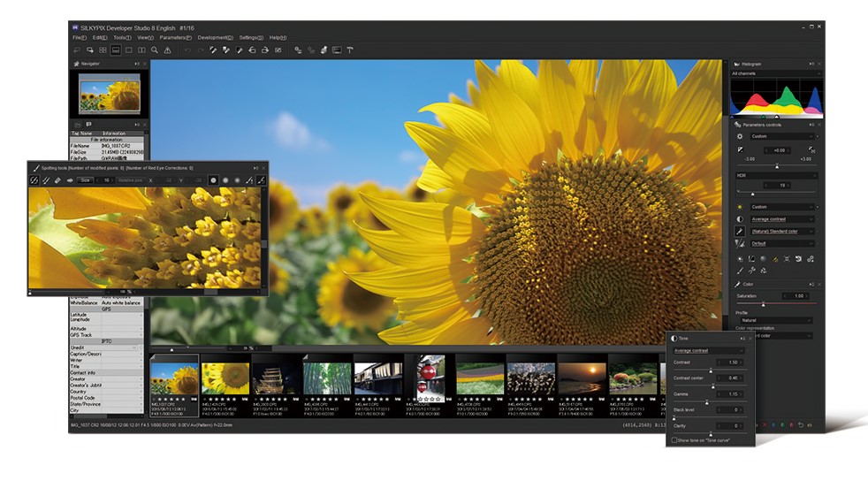Screen dimensions: 868x481
Task: Click the tone half-circle icon
Action: point(740,219)
